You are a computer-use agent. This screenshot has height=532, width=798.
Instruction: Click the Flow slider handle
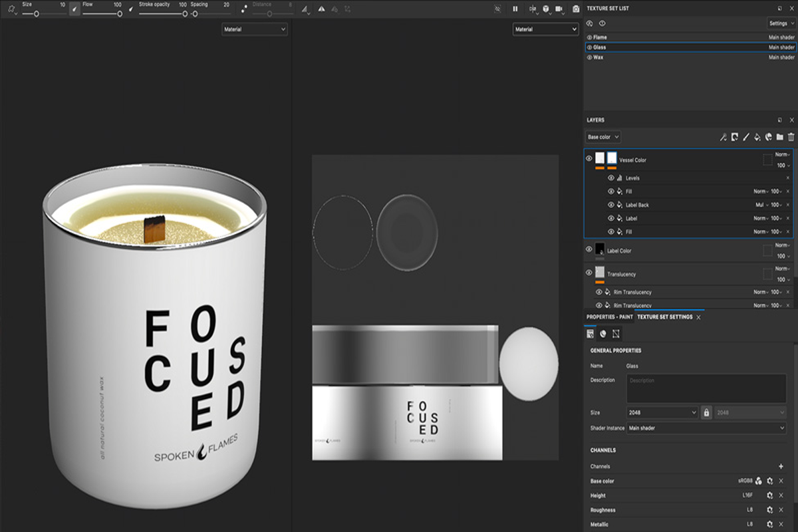[x=120, y=13]
